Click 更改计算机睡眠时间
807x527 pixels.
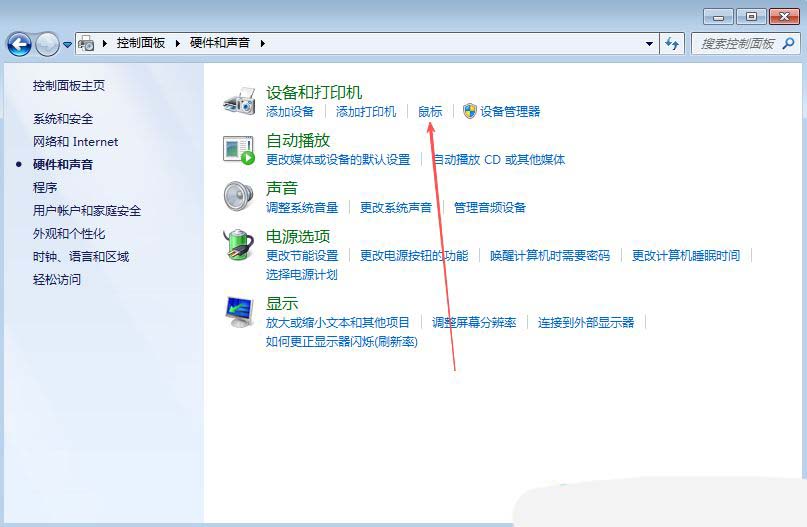coord(686,255)
